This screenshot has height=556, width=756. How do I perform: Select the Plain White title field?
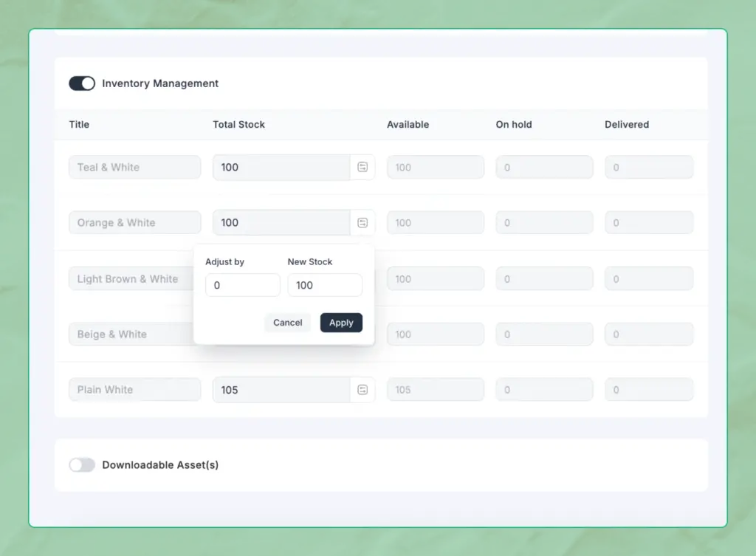pyautogui.click(x=134, y=390)
